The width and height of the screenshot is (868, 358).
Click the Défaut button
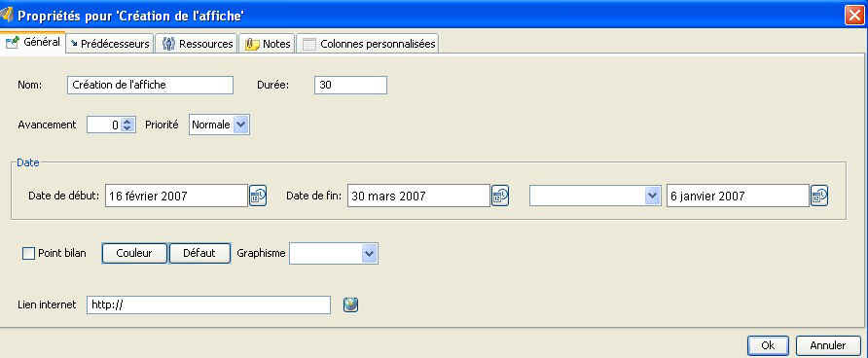[199, 254]
